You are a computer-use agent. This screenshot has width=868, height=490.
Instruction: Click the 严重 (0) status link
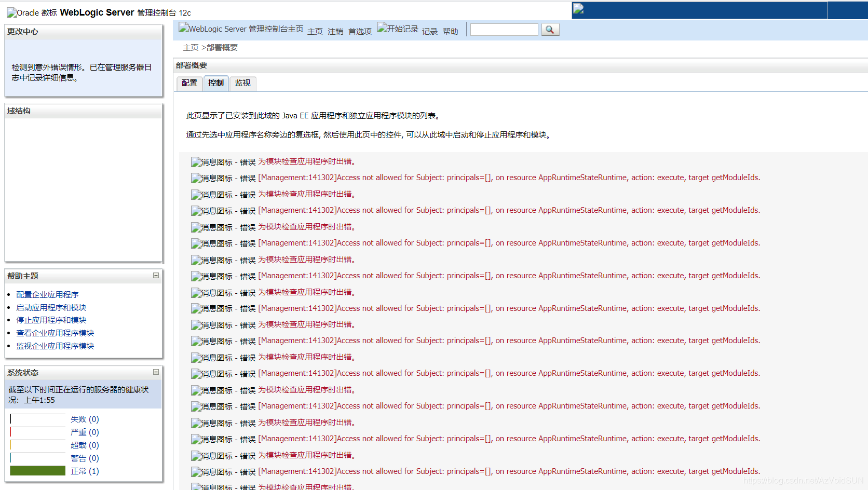tap(85, 432)
